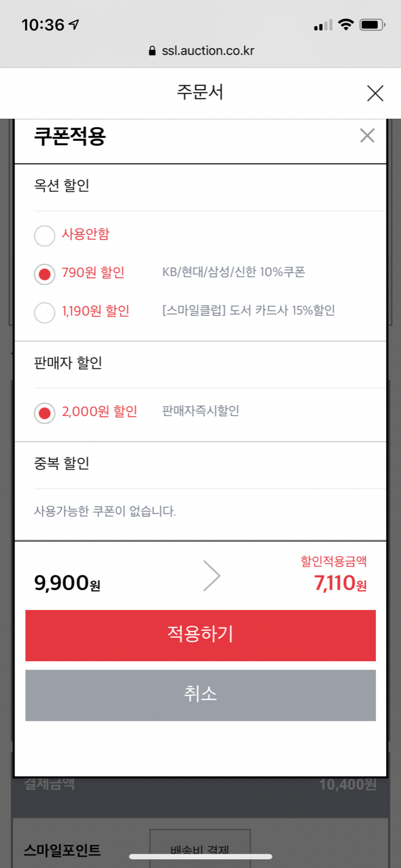The height and width of the screenshot is (868, 401).
Task: Tap the 7,110원 discounted amount
Action: pos(340,584)
